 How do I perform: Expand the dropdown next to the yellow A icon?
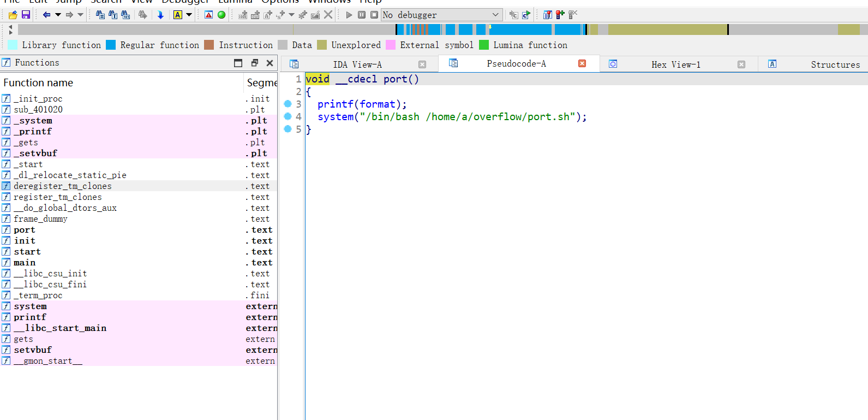tap(189, 15)
